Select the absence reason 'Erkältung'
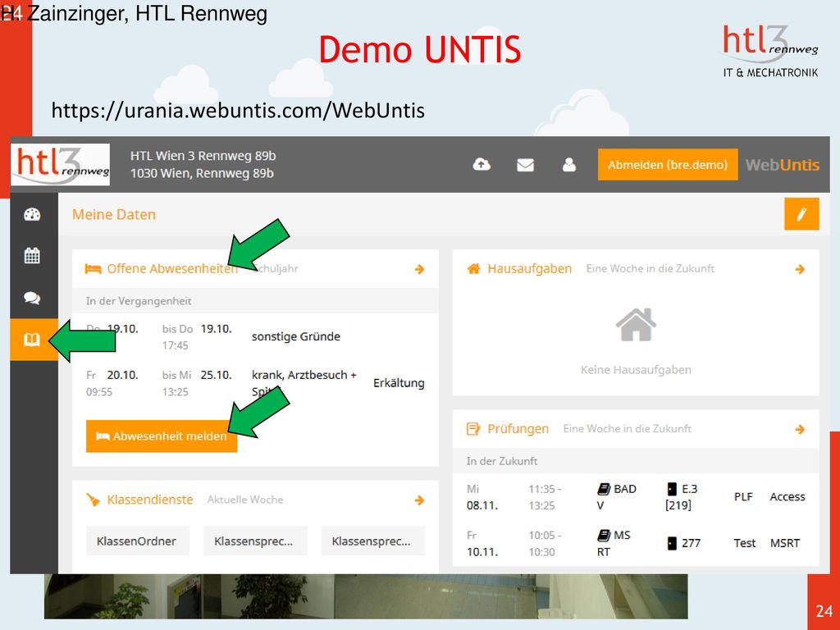 click(x=399, y=383)
